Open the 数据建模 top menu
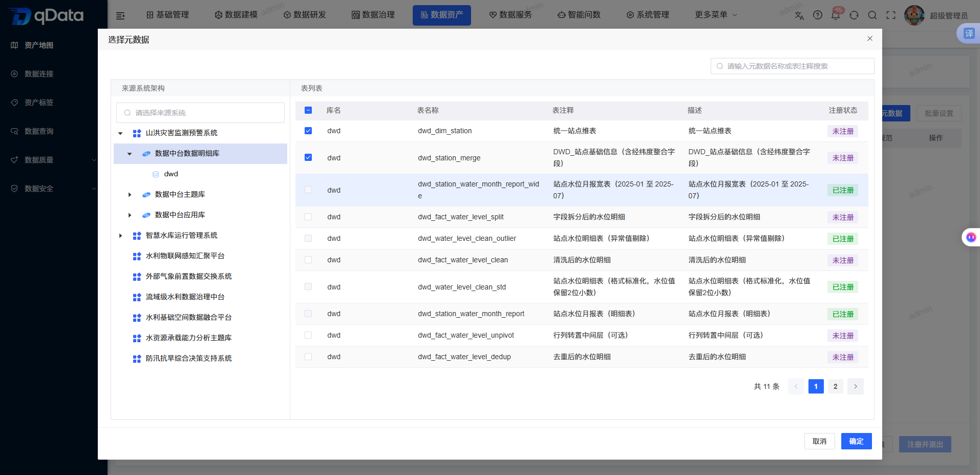Image resolution: width=980 pixels, height=475 pixels. point(236,15)
